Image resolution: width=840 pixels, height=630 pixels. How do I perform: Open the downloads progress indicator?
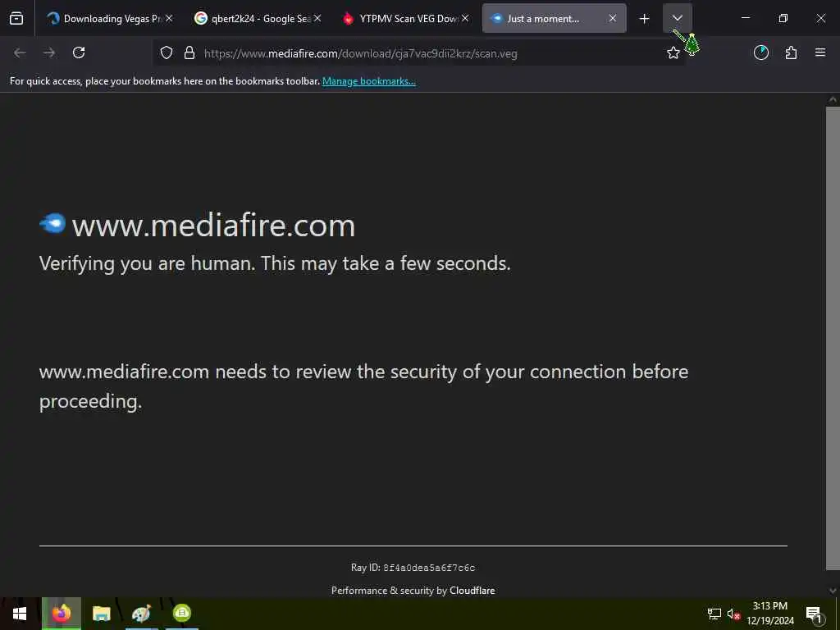coord(761,52)
